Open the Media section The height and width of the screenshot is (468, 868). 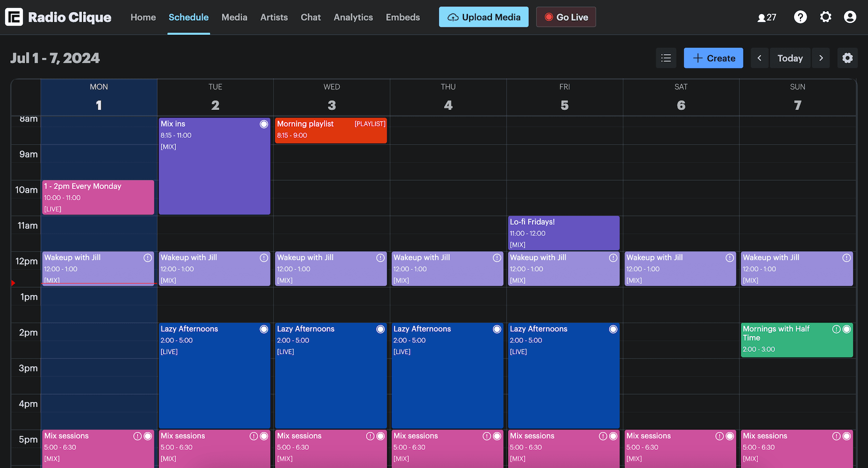[x=234, y=17]
